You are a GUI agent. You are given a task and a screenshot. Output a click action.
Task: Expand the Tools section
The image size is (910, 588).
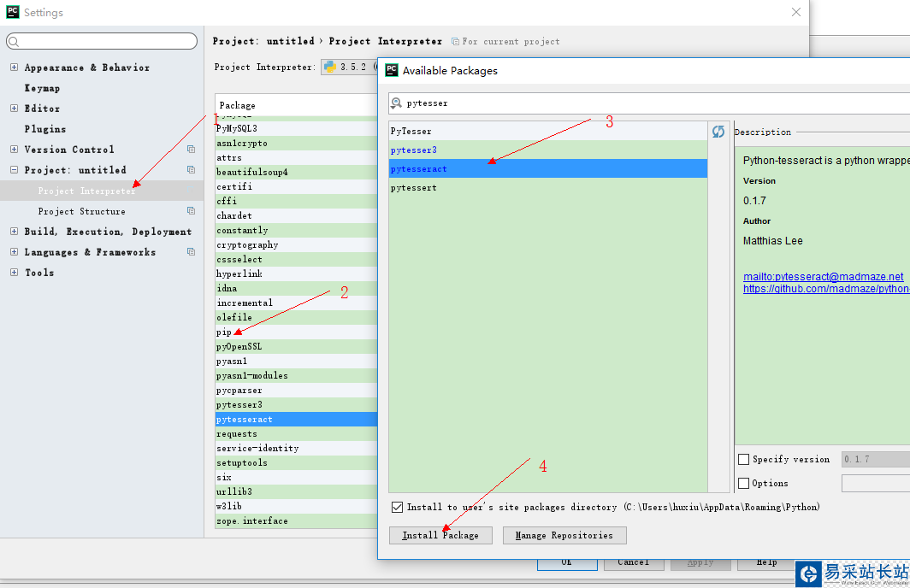(14, 272)
